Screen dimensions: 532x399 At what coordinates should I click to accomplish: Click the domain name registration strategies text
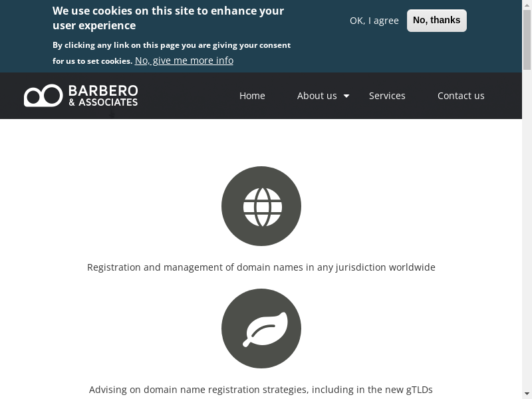click(x=261, y=390)
